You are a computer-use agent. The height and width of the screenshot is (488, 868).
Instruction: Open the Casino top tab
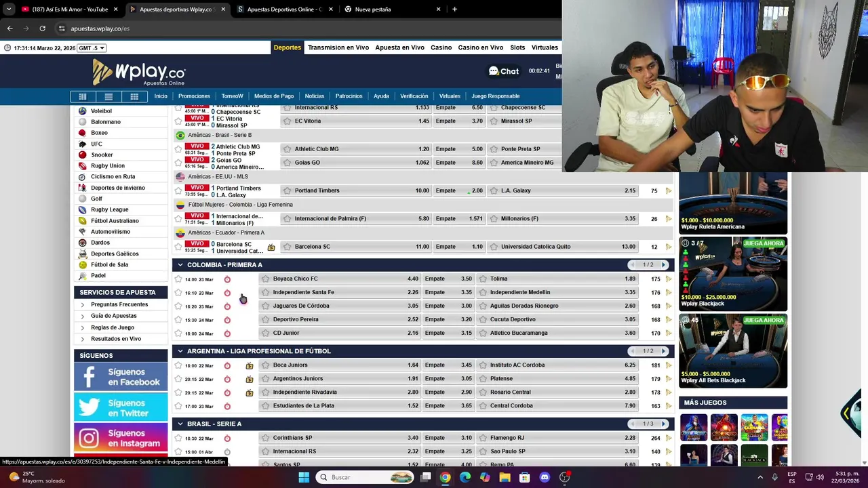pyautogui.click(x=441, y=47)
